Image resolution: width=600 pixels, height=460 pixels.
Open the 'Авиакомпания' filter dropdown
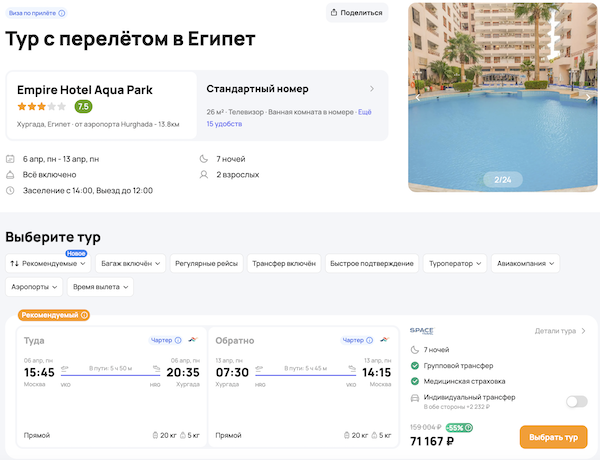coord(527,263)
